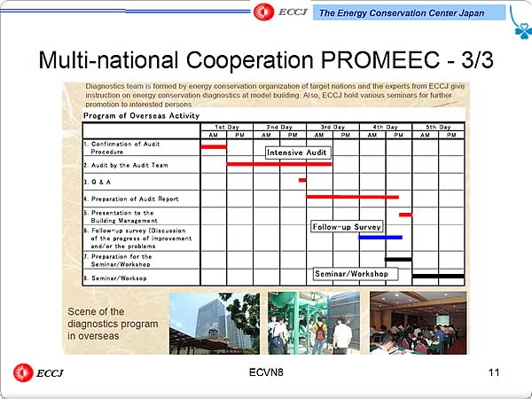Click the slide number 11
This screenshot has height=399, width=532.
click(x=494, y=372)
